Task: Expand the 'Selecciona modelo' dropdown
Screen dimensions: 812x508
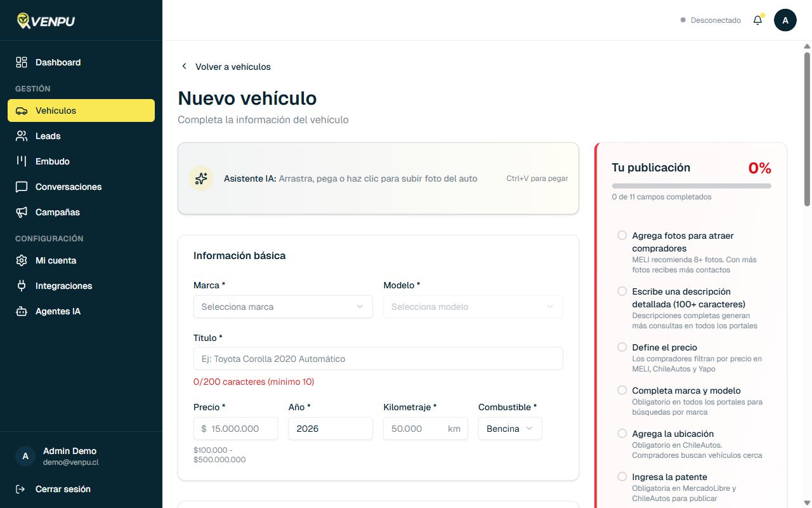Action: [x=473, y=307]
